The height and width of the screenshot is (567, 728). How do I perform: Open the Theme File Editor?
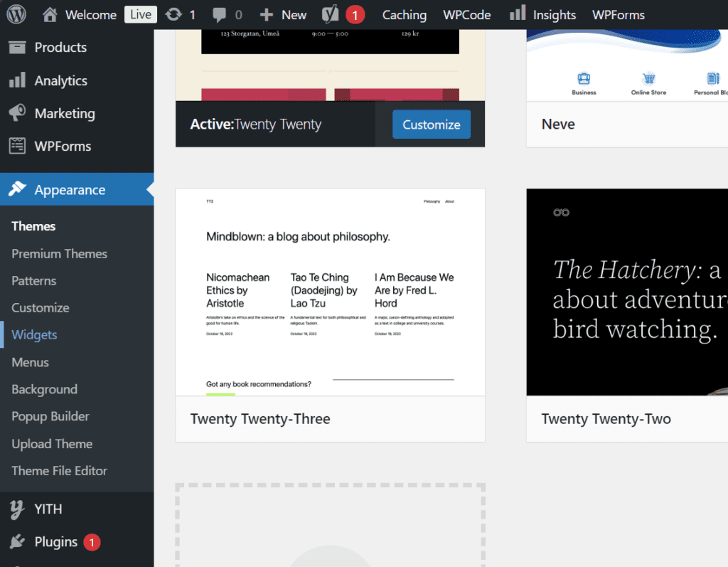point(60,471)
